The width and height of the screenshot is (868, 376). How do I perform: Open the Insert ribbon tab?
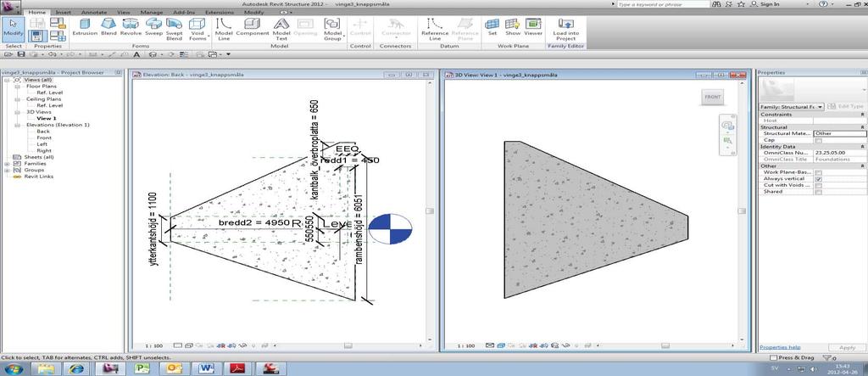[x=64, y=12]
